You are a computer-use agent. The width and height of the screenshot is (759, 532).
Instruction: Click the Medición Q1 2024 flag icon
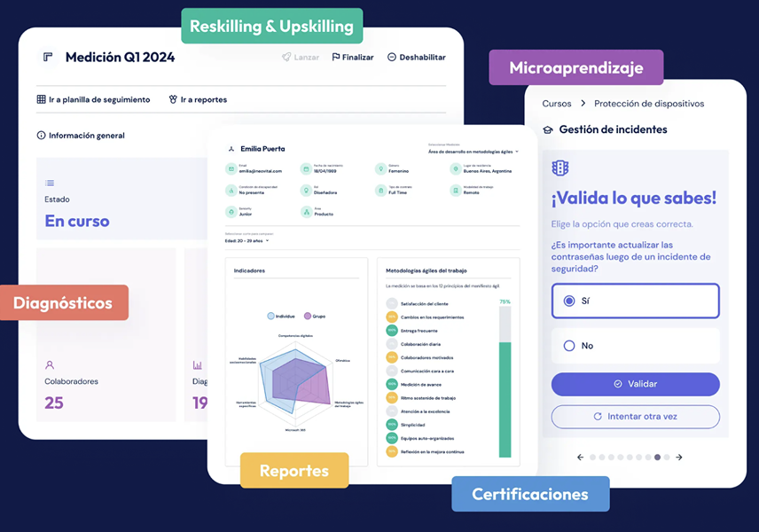coord(48,57)
